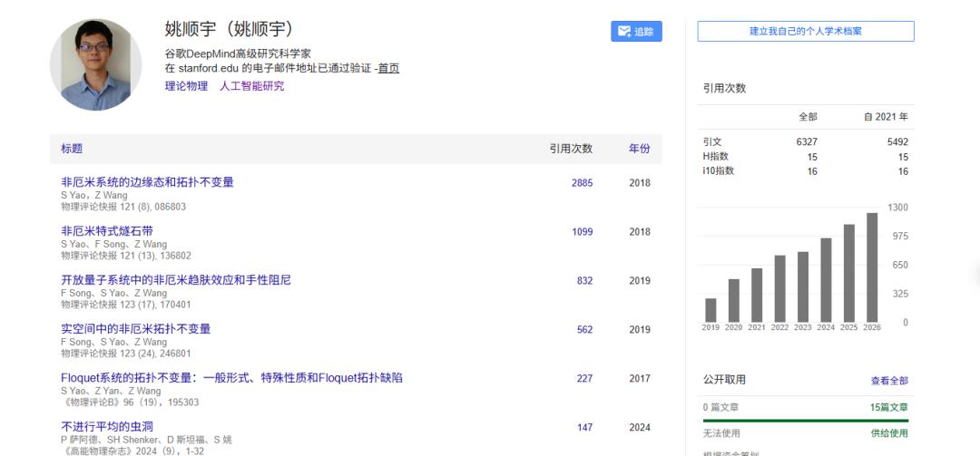980x456 pixels.
Task: Click the 2025 bar in citation chart
Action: coord(848,273)
